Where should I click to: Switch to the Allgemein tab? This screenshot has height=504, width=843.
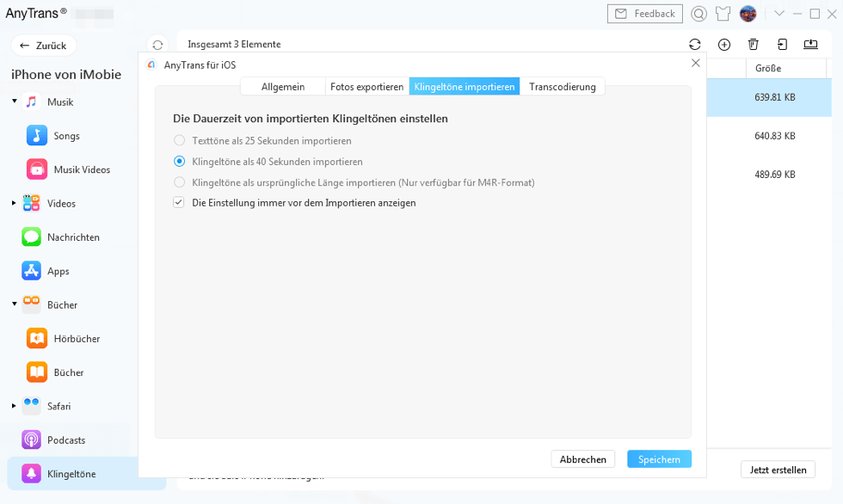pos(283,87)
